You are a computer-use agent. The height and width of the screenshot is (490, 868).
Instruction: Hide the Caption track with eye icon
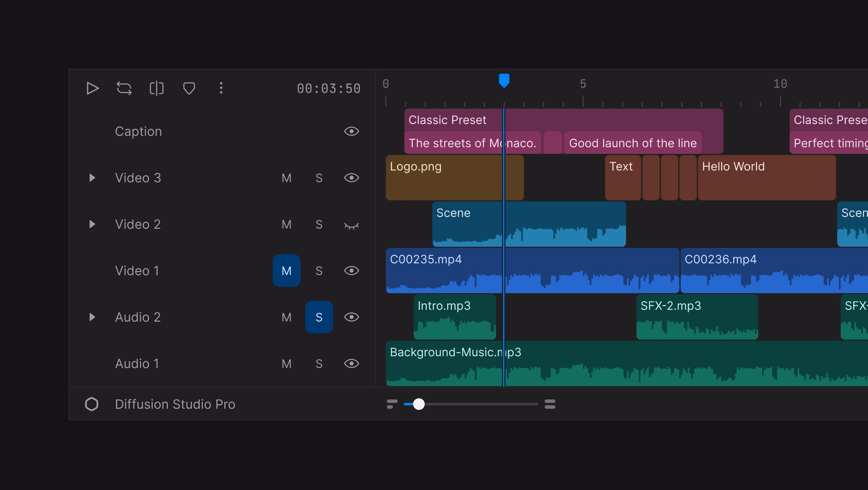click(351, 131)
